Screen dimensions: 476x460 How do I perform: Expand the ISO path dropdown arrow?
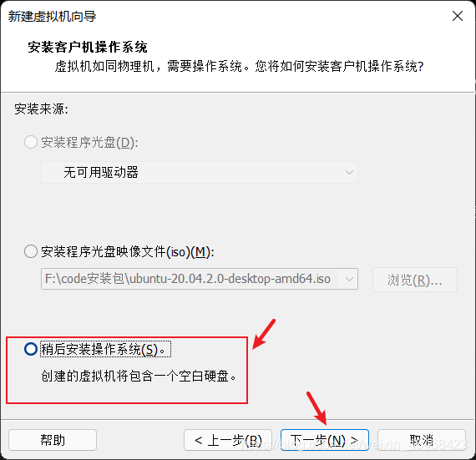[x=349, y=279]
